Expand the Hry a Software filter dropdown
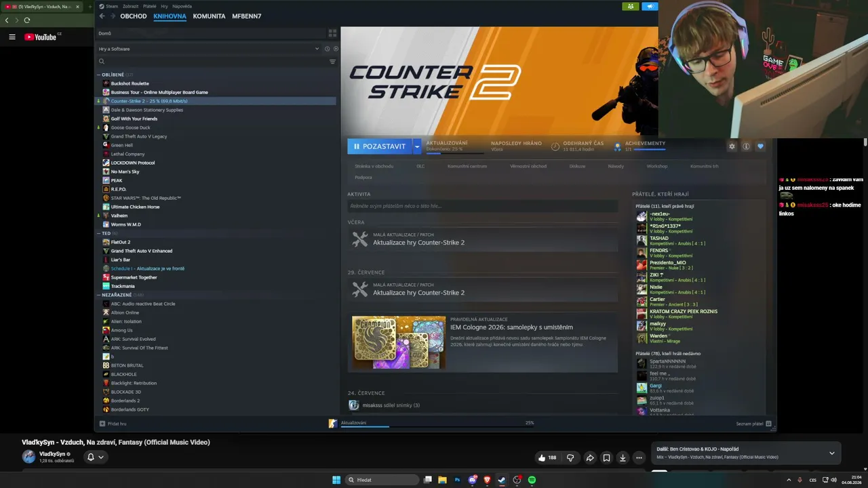This screenshot has height=488, width=868. (x=317, y=49)
